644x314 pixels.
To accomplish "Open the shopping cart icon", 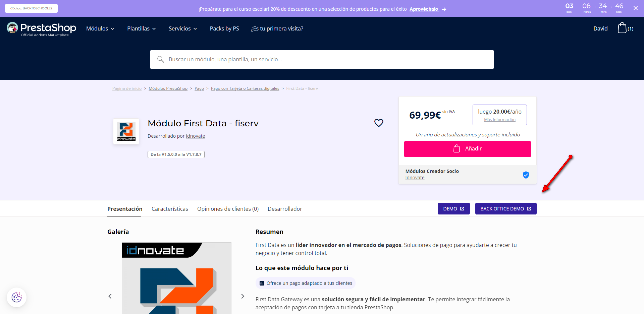I will [x=622, y=28].
